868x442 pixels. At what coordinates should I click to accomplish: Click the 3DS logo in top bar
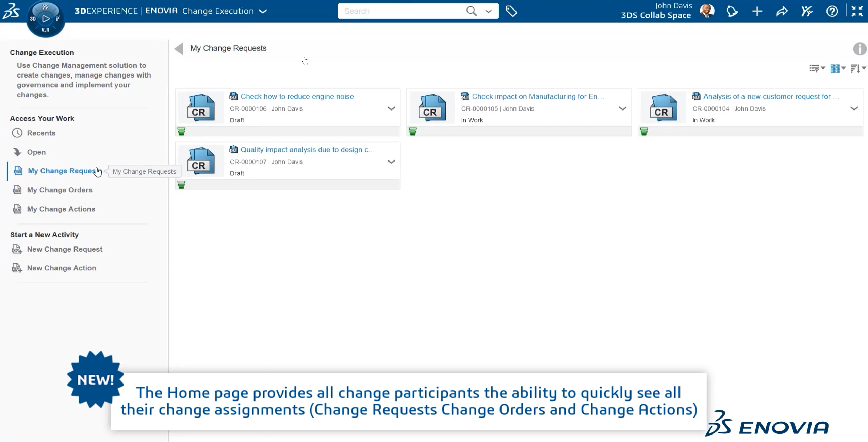[x=11, y=11]
